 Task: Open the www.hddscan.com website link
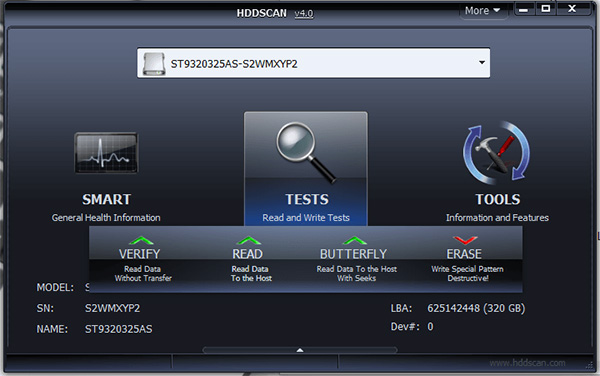[527, 363]
